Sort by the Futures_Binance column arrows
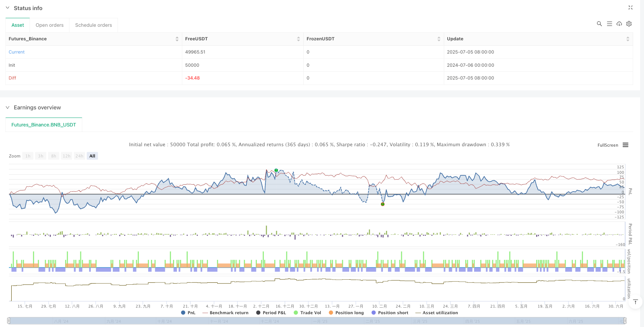The image size is (644, 327). click(x=177, y=39)
